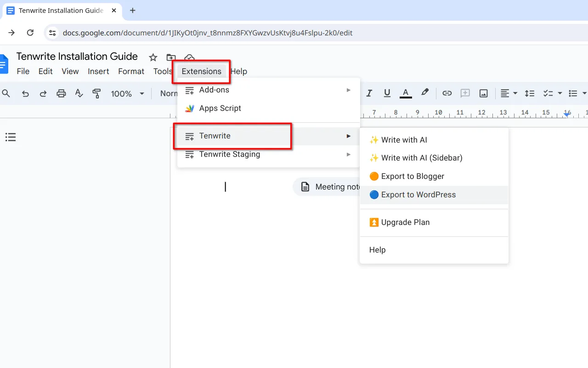
Task: Select the Tenwrite menu entry
Action: (268, 136)
